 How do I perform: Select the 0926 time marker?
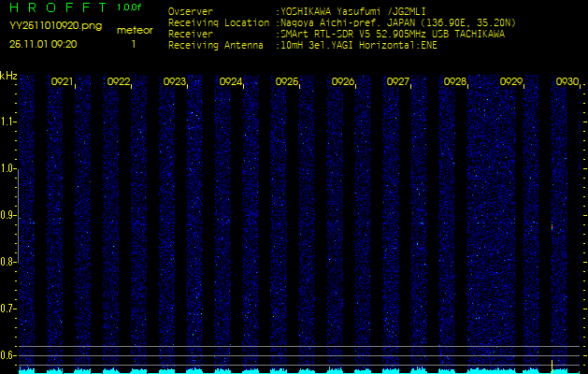(x=343, y=82)
